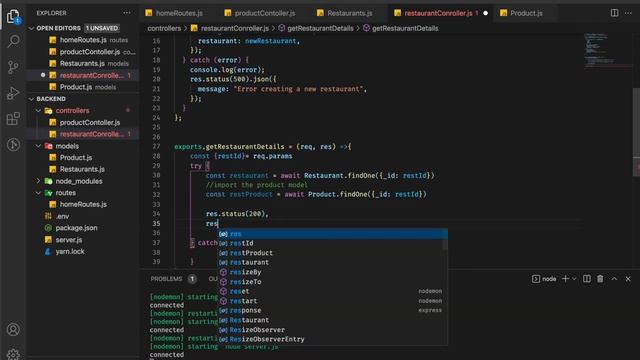Click the 1 UNSAVED badge
The height and width of the screenshot is (360, 640).
click(102, 28)
